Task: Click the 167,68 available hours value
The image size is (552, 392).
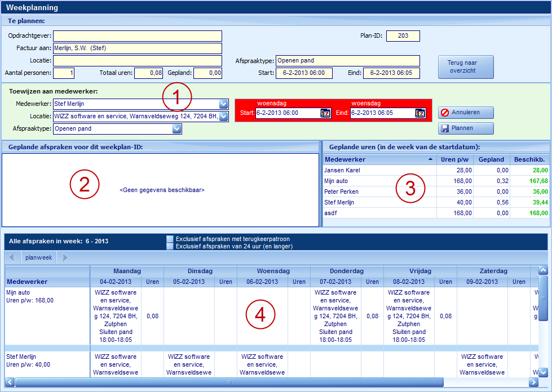Action: click(x=538, y=181)
